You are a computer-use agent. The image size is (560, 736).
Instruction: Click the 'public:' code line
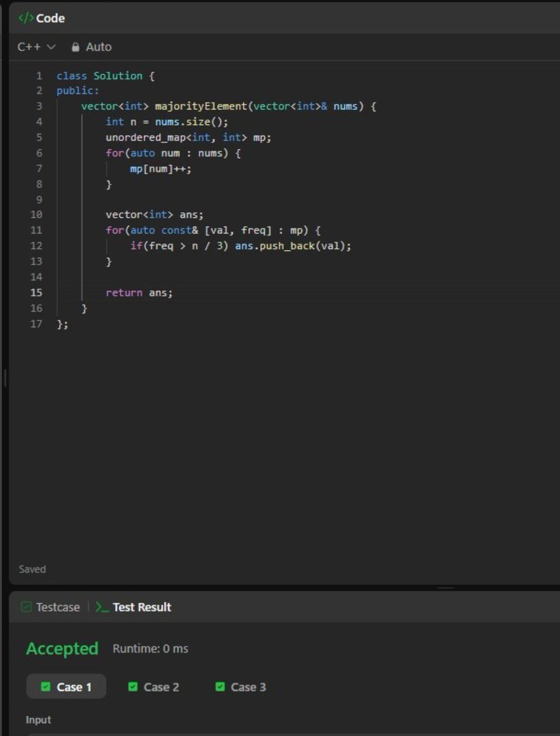coord(78,91)
